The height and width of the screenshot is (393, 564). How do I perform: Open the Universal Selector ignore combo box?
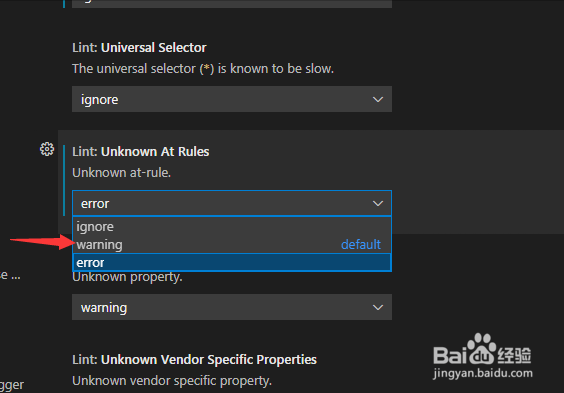point(232,99)
